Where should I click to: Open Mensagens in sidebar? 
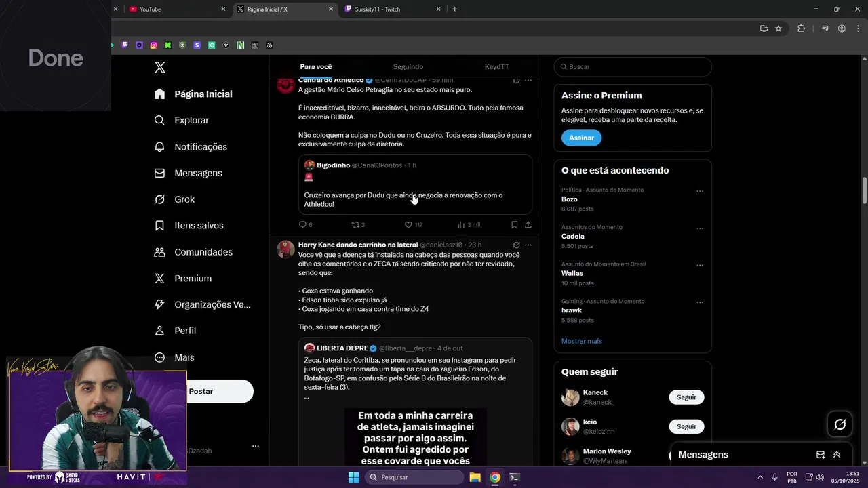coord(189,173)
